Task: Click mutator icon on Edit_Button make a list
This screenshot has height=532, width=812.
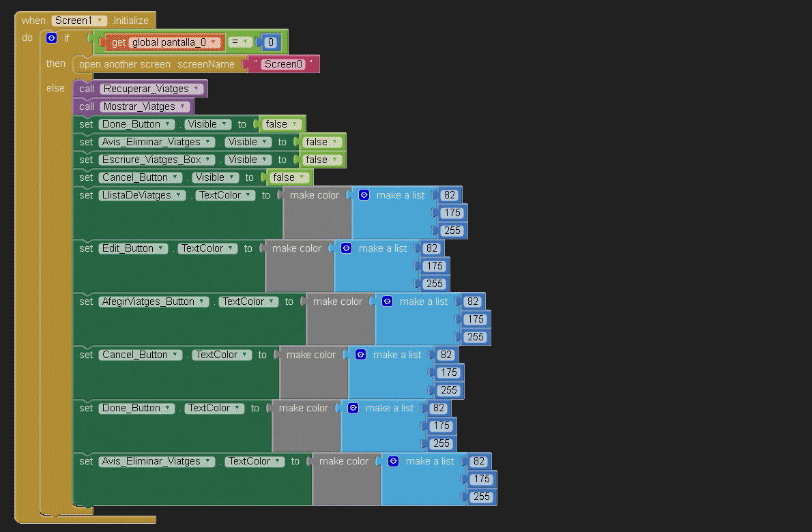Action: [347, 248]
